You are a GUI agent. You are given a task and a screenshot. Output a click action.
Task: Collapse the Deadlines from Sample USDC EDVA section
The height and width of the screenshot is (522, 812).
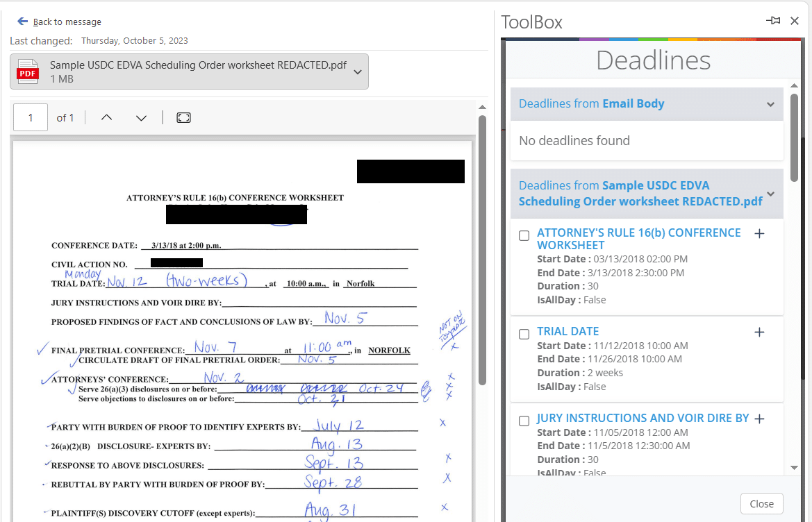pyautogui.click(x=770, y=194)
